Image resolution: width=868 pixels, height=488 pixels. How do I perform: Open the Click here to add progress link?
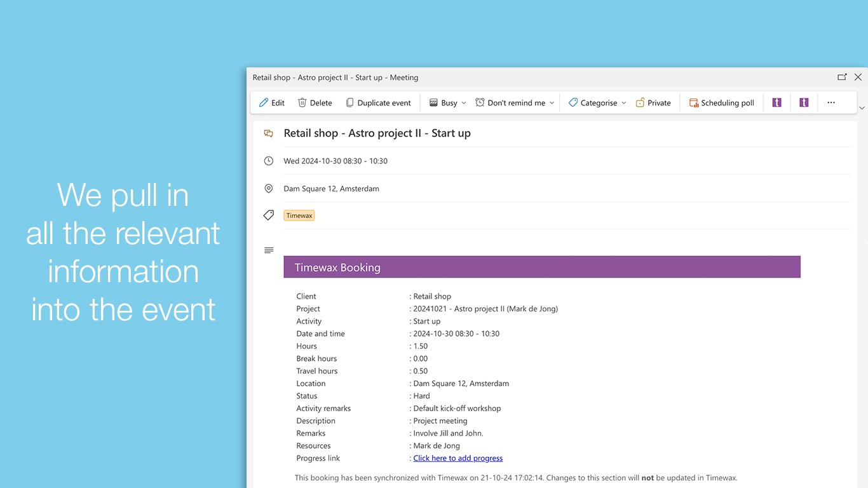click(x=458, y=458)
